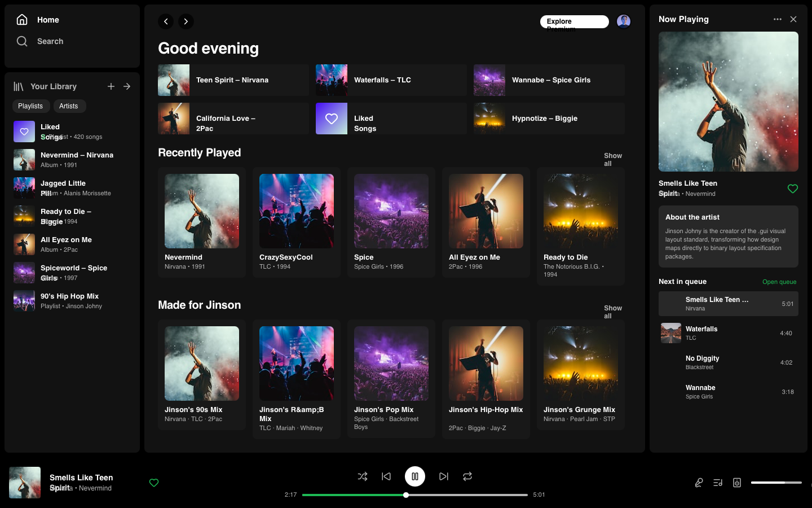Click Now Playing album artwork
Screen dimensions: 812x508
point(729,102)
